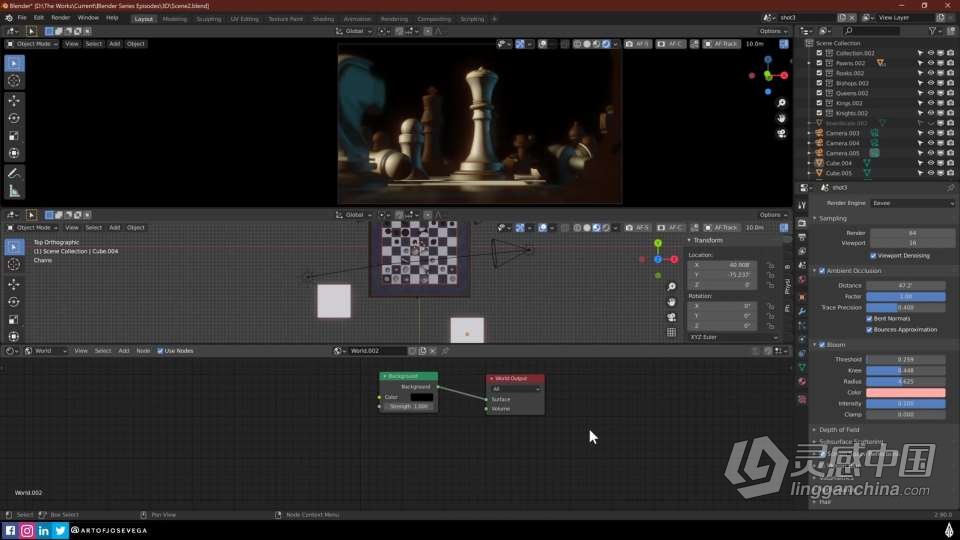
Task: Hide Rooks.002 with its eye icon
Action: tap(931, 73)
